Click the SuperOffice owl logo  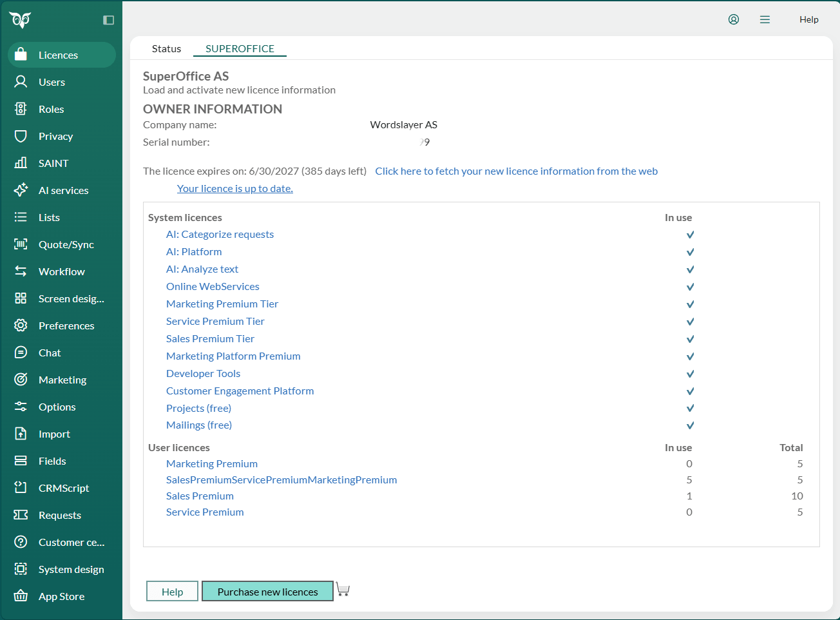point(20,20)
